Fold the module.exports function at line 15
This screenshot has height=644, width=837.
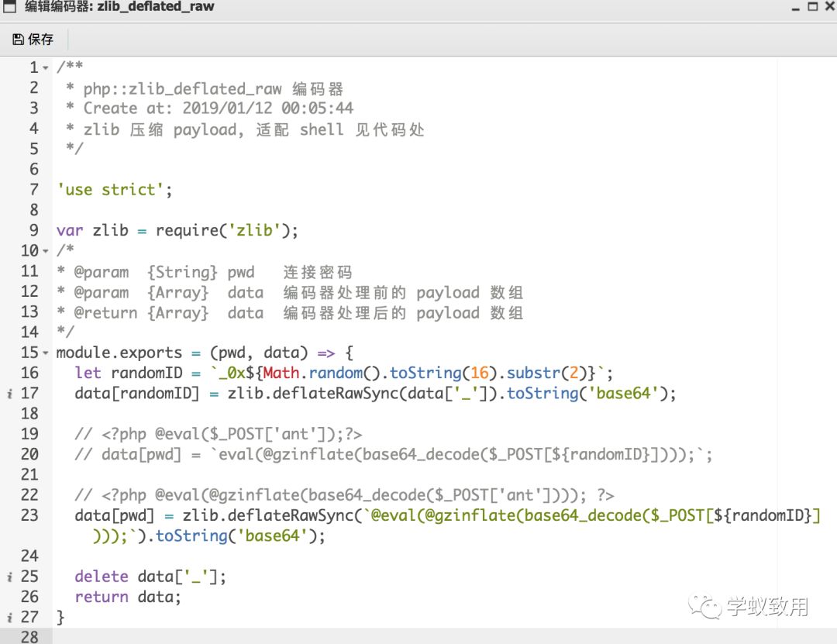tap(46, 353)
